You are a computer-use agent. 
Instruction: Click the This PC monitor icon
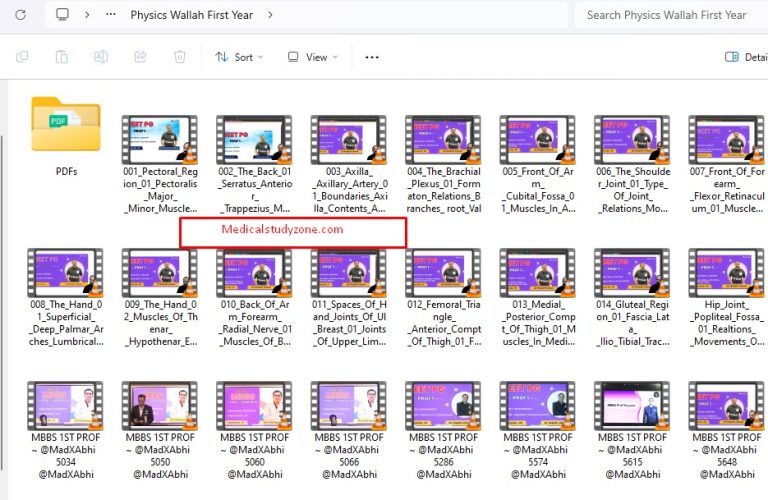click(x=63, y=15)
